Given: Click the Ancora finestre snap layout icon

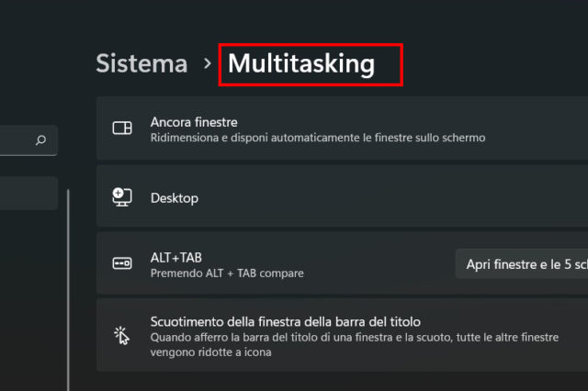Looking at the screenshot, I should [x=121, y=128].
